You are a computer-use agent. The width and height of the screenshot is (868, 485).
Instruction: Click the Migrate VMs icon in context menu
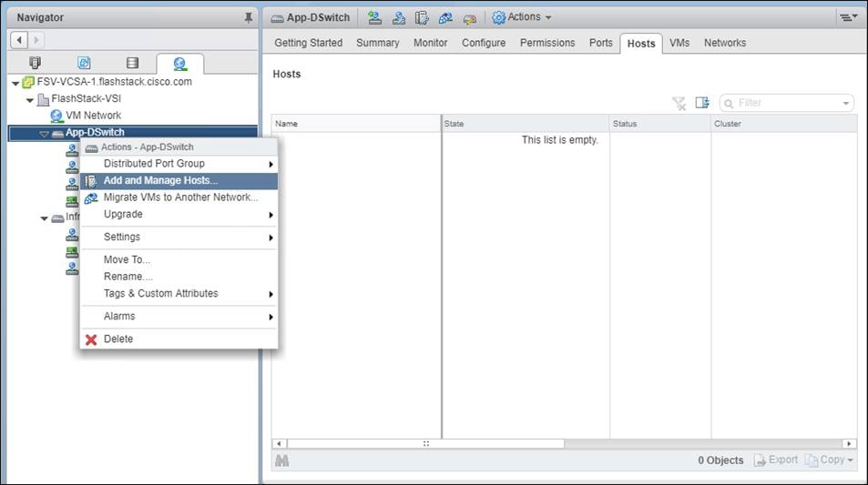pos(91,197)
